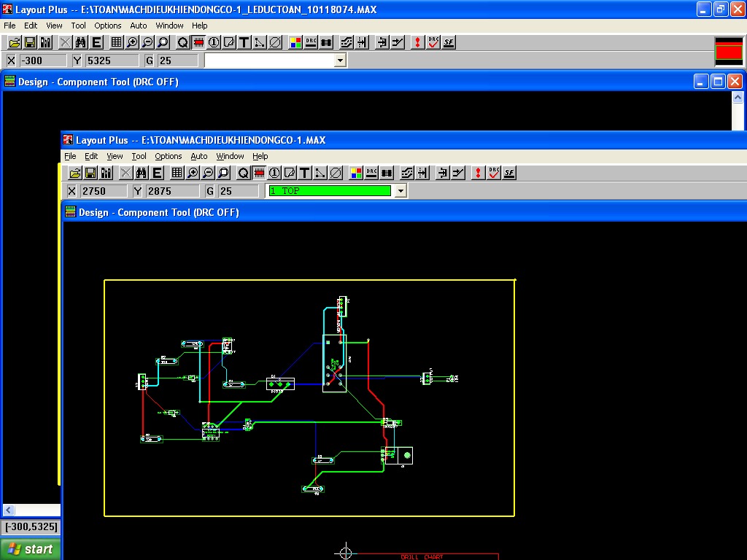Click the Windows start button
This screenshot has height=560, width=747.
pos(30,549)
